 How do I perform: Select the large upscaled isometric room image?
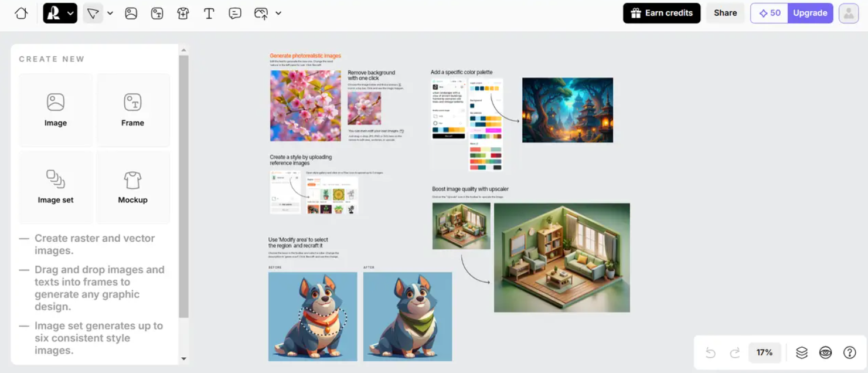[x=561, y=257]
